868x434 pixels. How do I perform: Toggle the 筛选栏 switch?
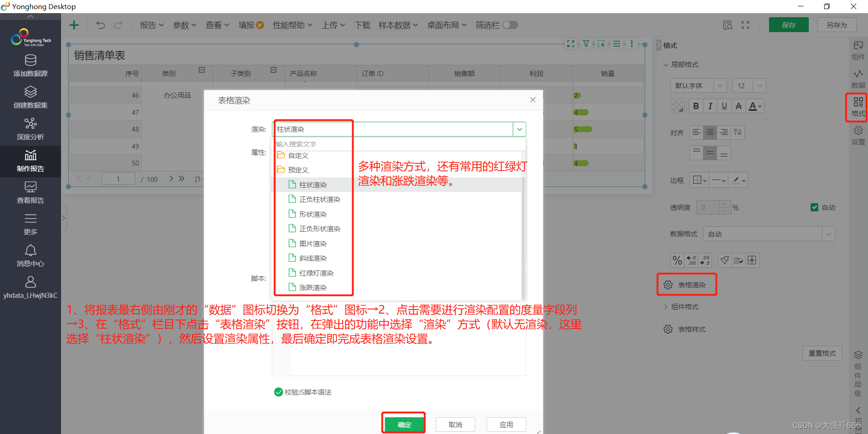point(510,25)
